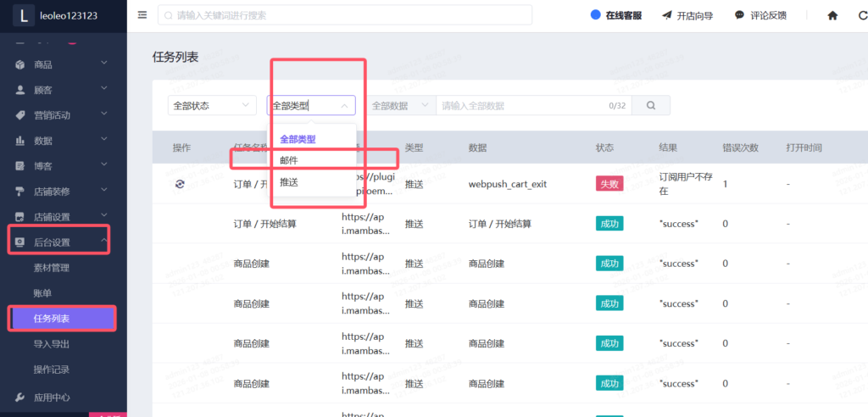Open the 全部状态 status dropdown
The height and width of the screenshot is (417, 868).
click(x=212, y=106)
